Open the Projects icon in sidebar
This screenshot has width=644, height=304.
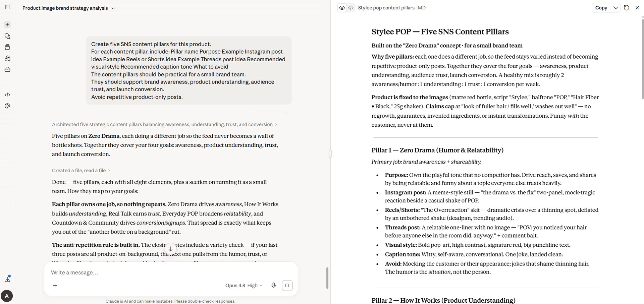7,47
